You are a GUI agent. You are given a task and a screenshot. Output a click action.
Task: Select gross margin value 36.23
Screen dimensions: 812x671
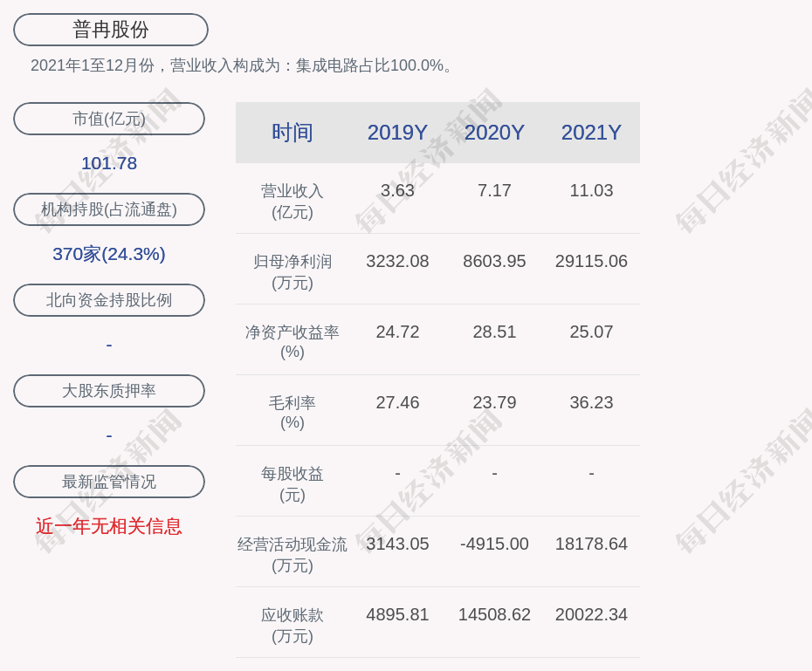pyautogui.click(x=591, y=402)
